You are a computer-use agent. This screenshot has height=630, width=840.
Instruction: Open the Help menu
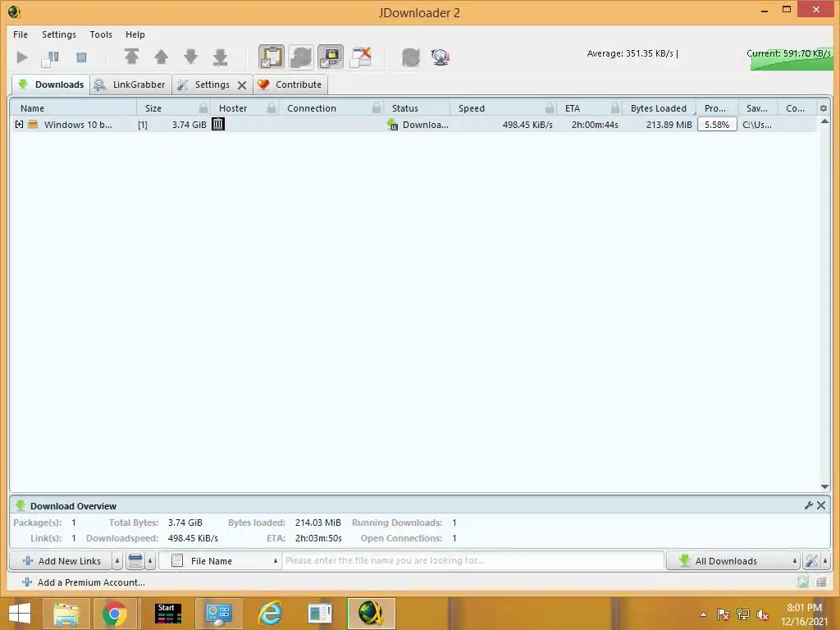pyautogui.click(x=135, y=34)
